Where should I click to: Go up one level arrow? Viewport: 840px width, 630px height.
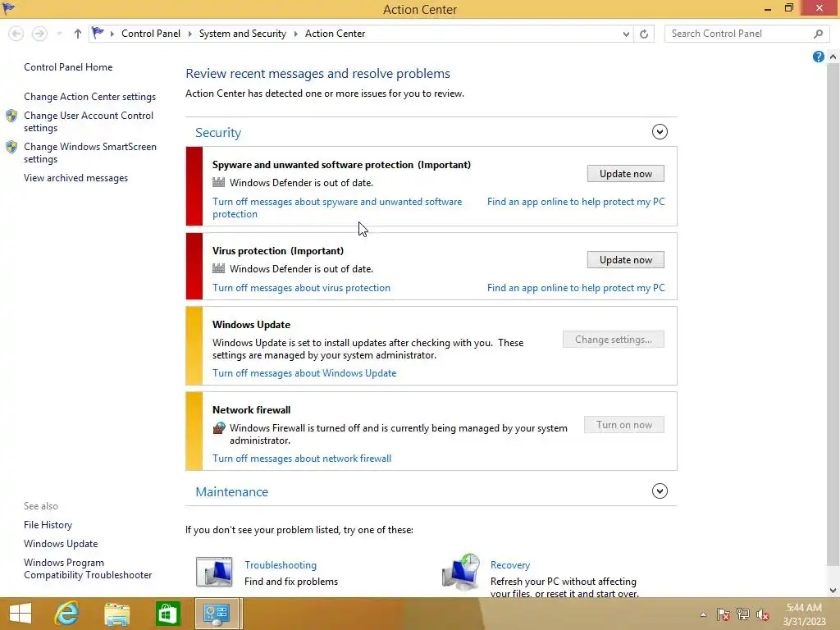click(78, 34)
